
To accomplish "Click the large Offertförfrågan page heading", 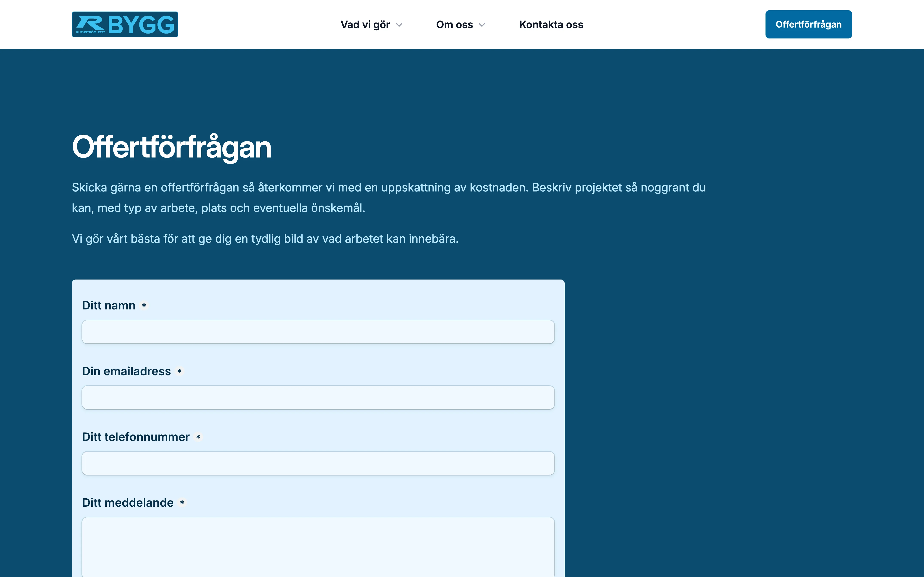I will click(172, 147).
